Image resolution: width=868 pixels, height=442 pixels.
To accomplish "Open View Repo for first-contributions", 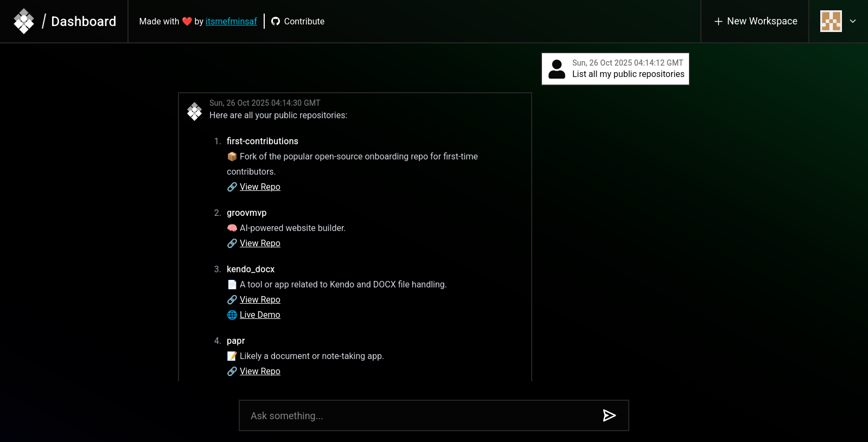I will click(x=260, y=187).
